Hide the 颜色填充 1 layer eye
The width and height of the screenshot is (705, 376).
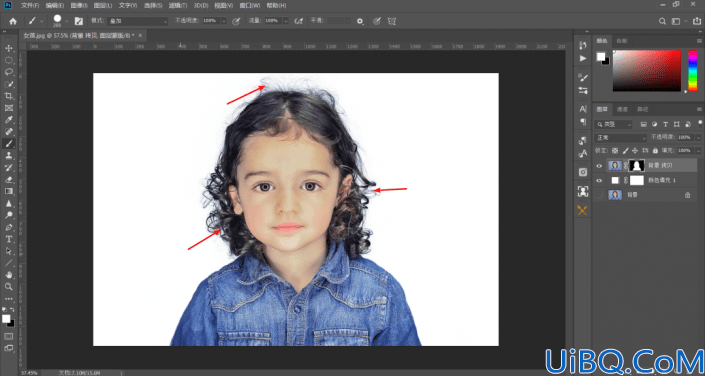tap(599, 180)
